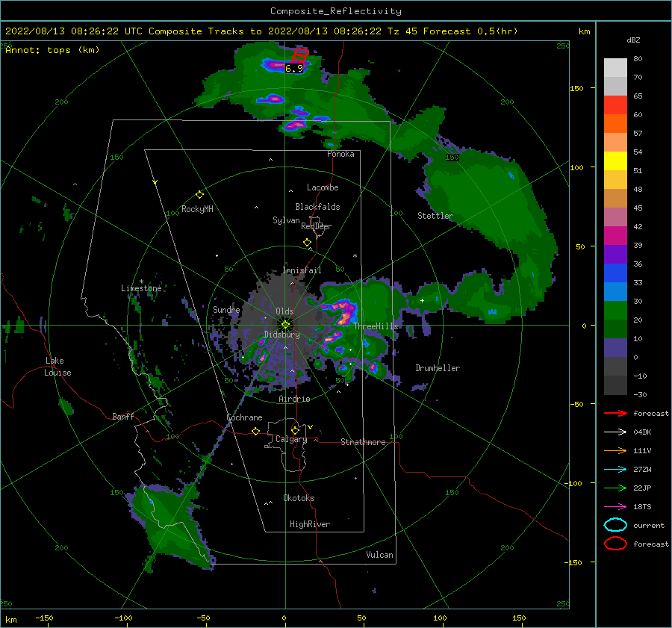The width and height of the screenshot is (672, 628).
Task: Select the orange 60 dBZ swatch
Action: coord(615,123)
